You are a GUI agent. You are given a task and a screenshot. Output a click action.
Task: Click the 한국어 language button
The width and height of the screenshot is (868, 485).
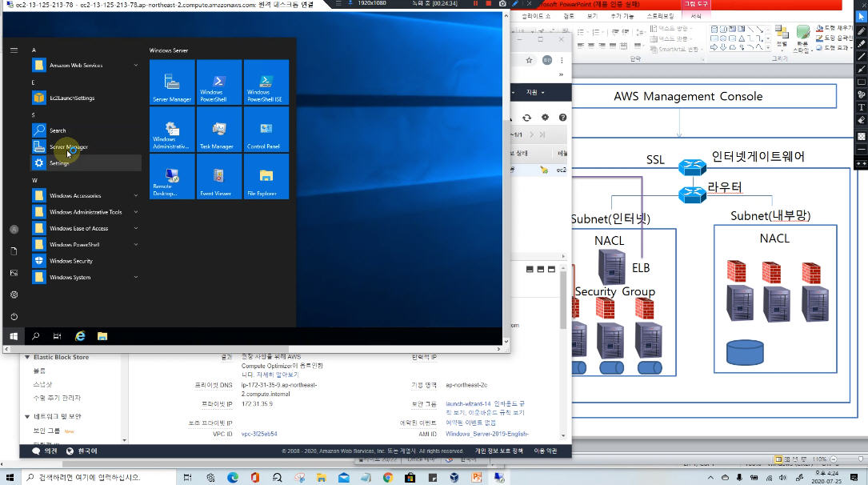(82, 451)
